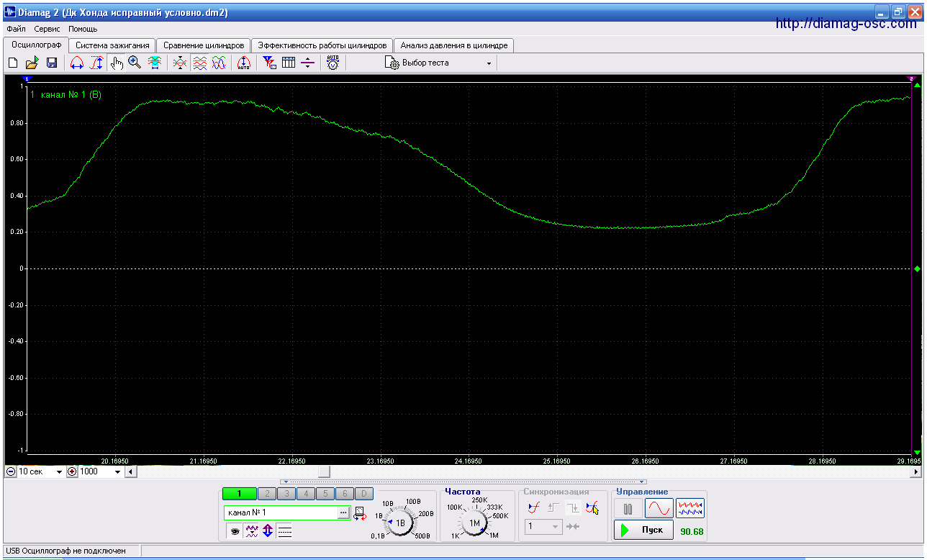Click the frequency knob showing 1M
Viewport: 927px width, 560px height.
coord(475,523)
